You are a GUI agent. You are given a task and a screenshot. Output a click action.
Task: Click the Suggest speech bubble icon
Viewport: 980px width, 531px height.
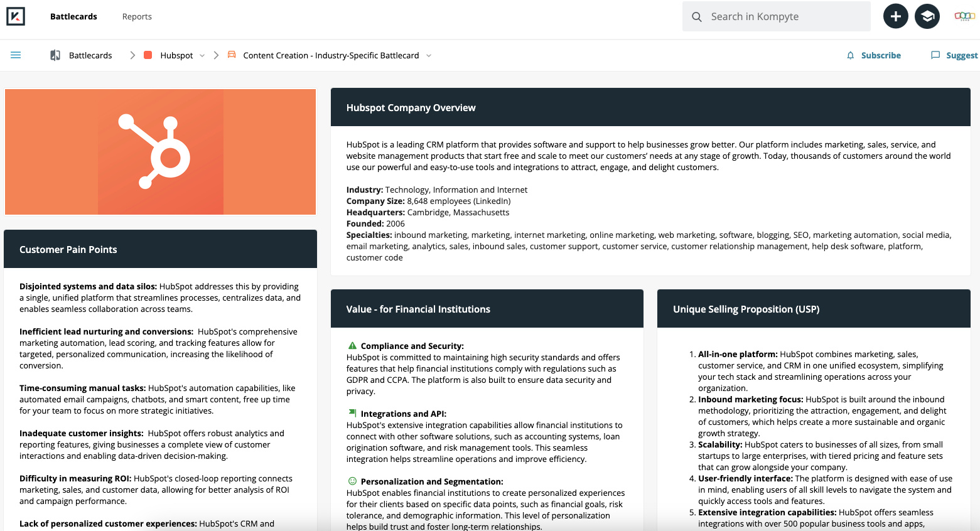pos(935,55)
